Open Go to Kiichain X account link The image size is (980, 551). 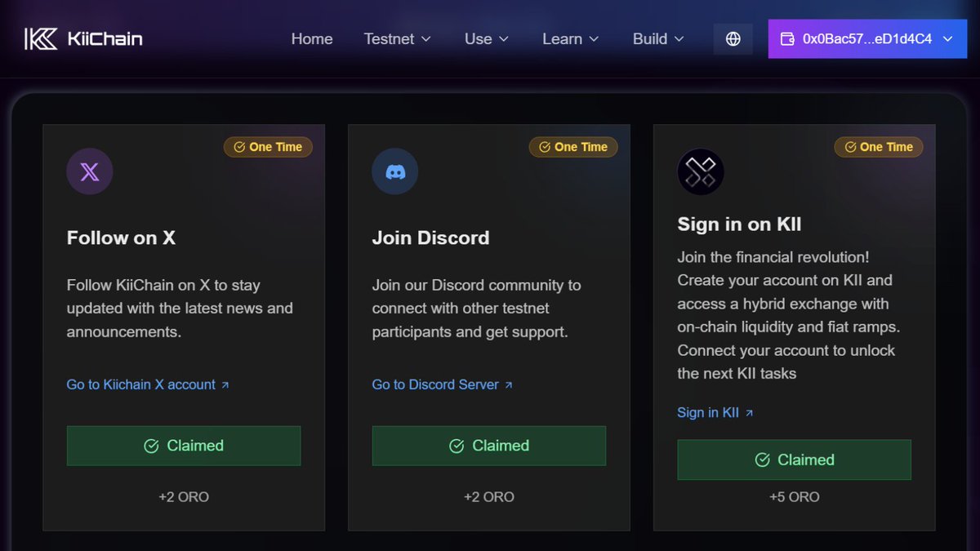[x=148, y=384]
